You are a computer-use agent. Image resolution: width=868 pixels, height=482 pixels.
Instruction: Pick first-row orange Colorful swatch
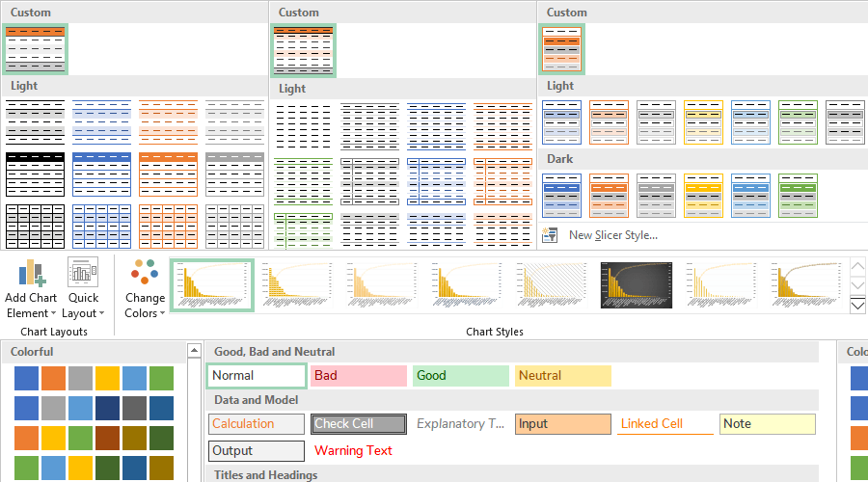[x=53, y=379]
